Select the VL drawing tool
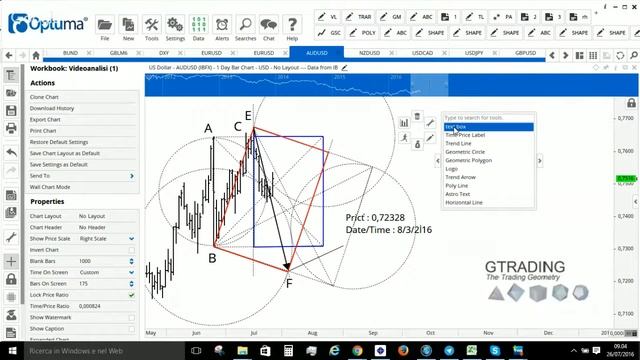This screenshot has width=640, height=360. [327, 17]
